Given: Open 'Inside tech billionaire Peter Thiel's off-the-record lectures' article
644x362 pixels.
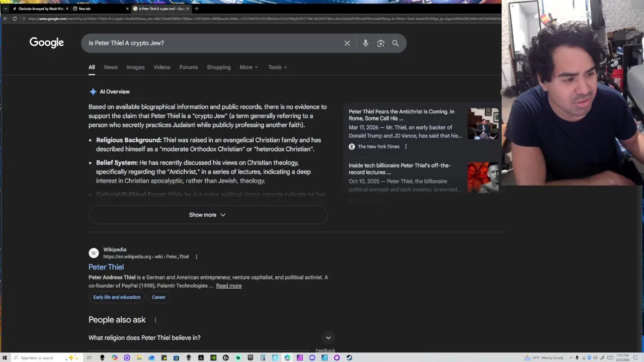Looking at the screenshot, I should point(399,169).
